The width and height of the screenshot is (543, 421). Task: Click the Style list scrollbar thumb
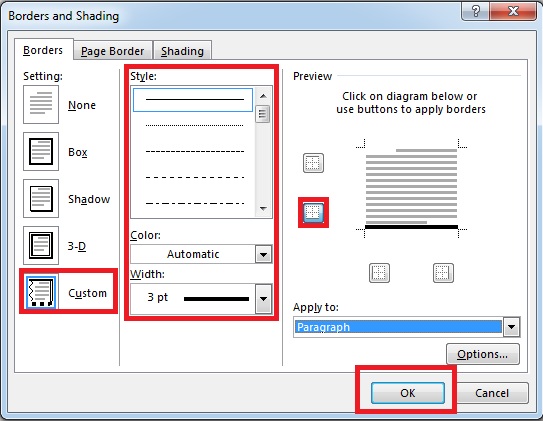point(262,114)
